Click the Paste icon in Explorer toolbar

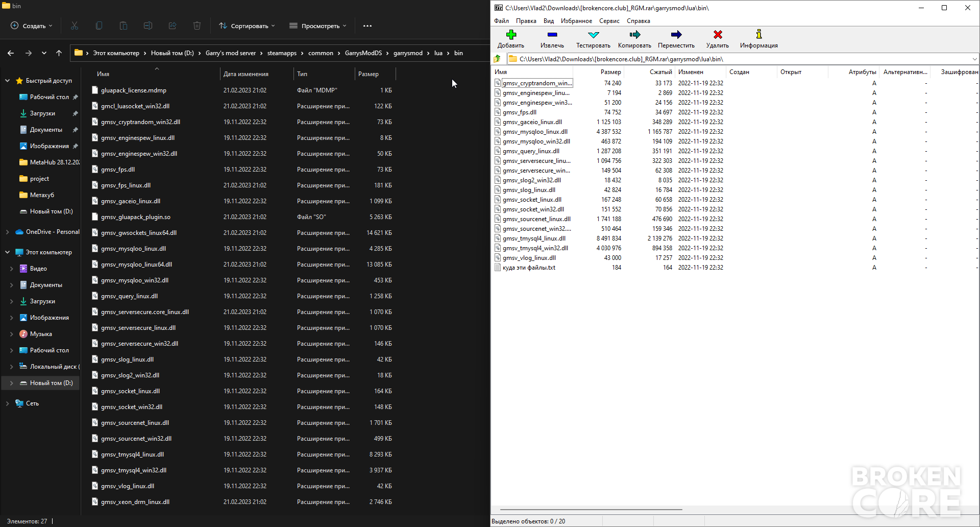tap(124, 26)
